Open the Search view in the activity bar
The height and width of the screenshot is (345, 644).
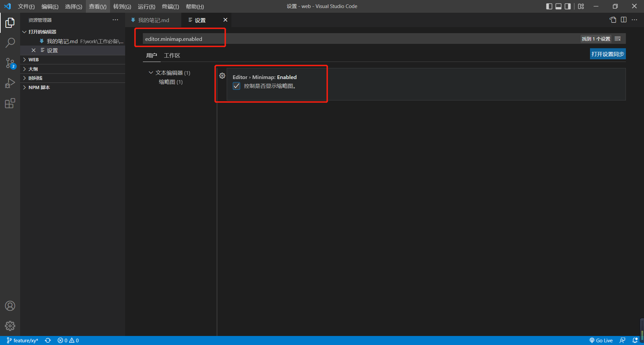(10, 43)
